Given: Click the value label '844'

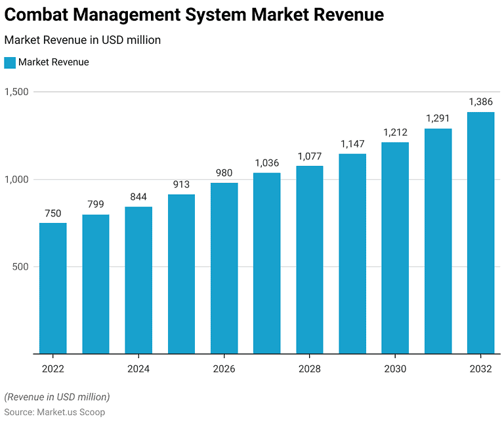Looking at the screenshot, I should click(x=138, y=197).
